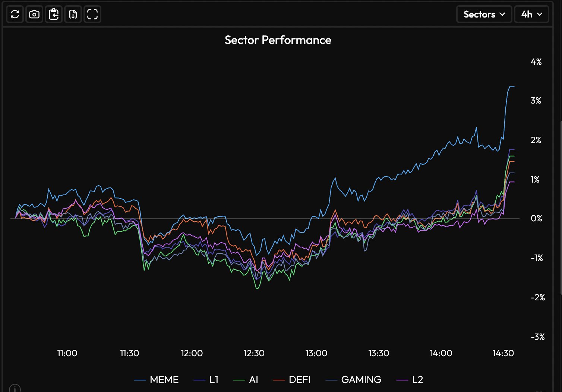
Task: Open the Sectors dropdown
Action: pyautogui.click(x=484, y=15)
